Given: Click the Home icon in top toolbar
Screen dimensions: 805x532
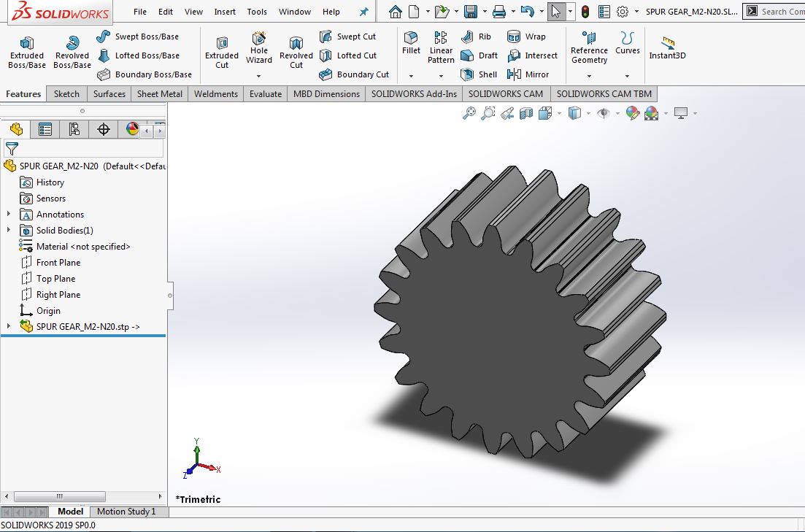Looking at the screenshot, I should pos(395,11).
